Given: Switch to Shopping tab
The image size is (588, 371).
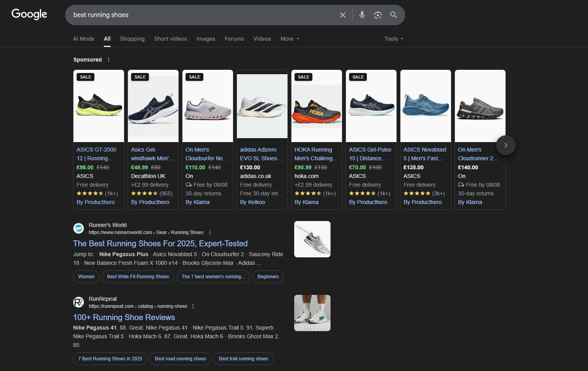Looking at the screenshot, I should [132, 39].
